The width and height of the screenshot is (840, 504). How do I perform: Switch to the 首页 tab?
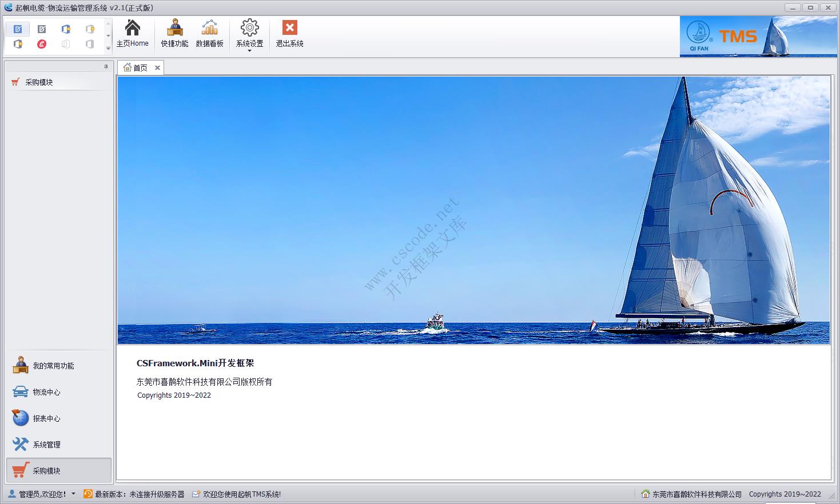tap(140, 67)
